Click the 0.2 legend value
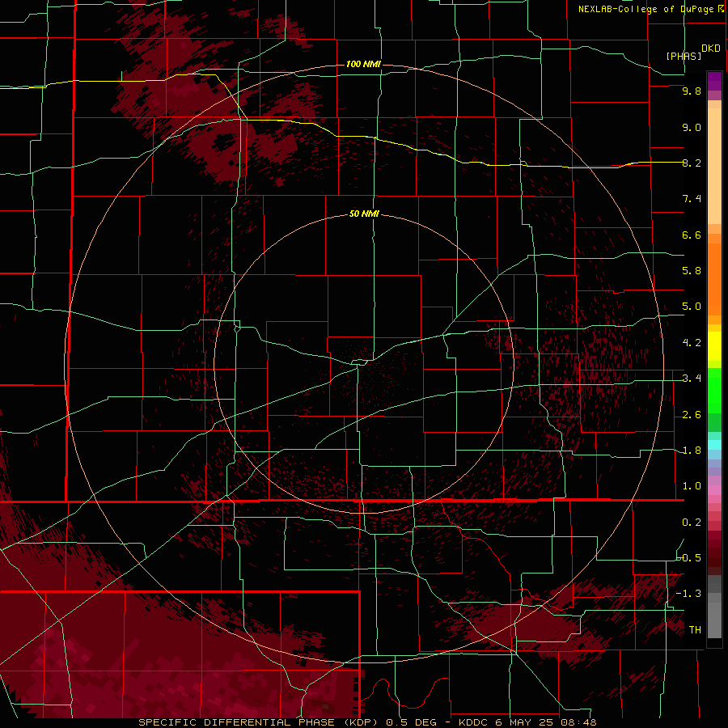 pos(692,523)
